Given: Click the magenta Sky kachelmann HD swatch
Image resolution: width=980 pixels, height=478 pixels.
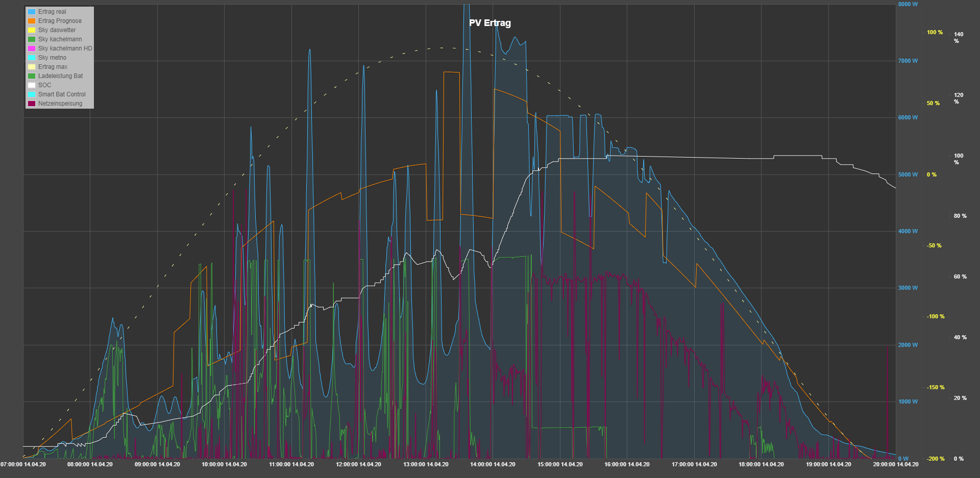Looking at the screenshot, I should click(32, 48).
